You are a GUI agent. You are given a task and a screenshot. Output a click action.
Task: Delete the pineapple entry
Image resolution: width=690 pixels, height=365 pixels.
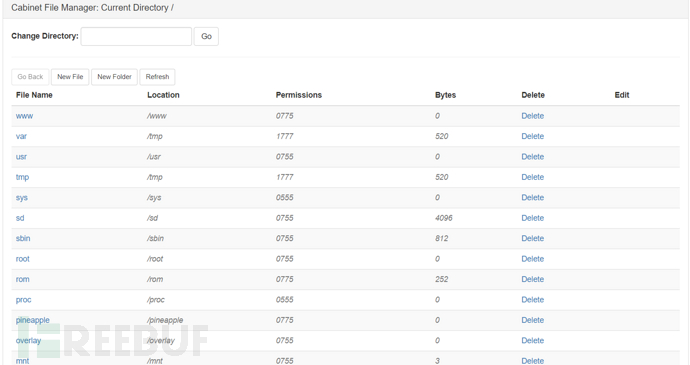point(532,320)
